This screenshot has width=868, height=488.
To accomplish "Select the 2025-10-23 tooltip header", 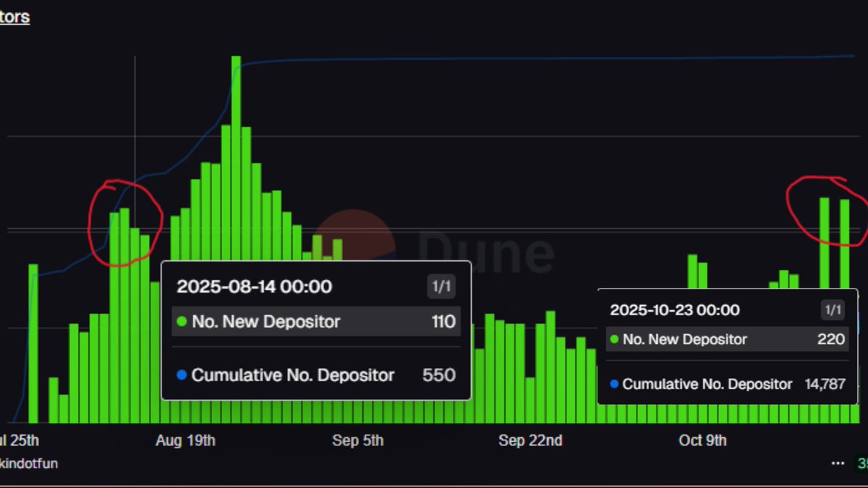I will (x=676, y=309).
